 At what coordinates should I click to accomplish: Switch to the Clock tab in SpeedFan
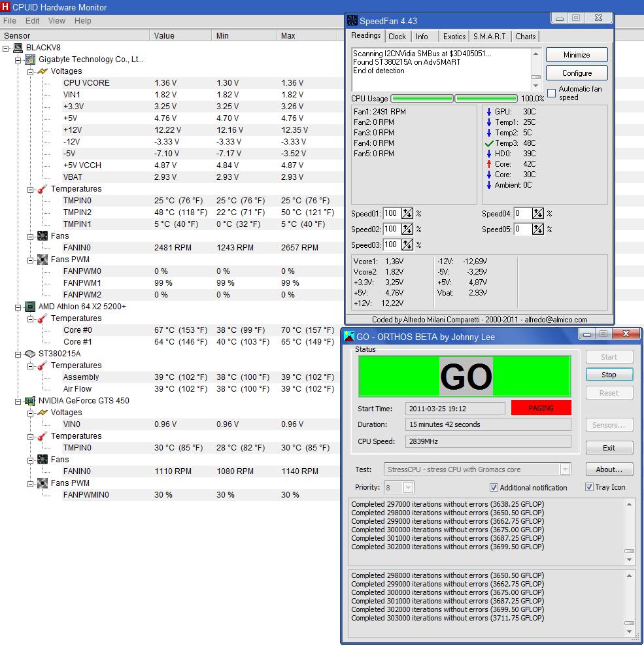(x=398, y=37)
